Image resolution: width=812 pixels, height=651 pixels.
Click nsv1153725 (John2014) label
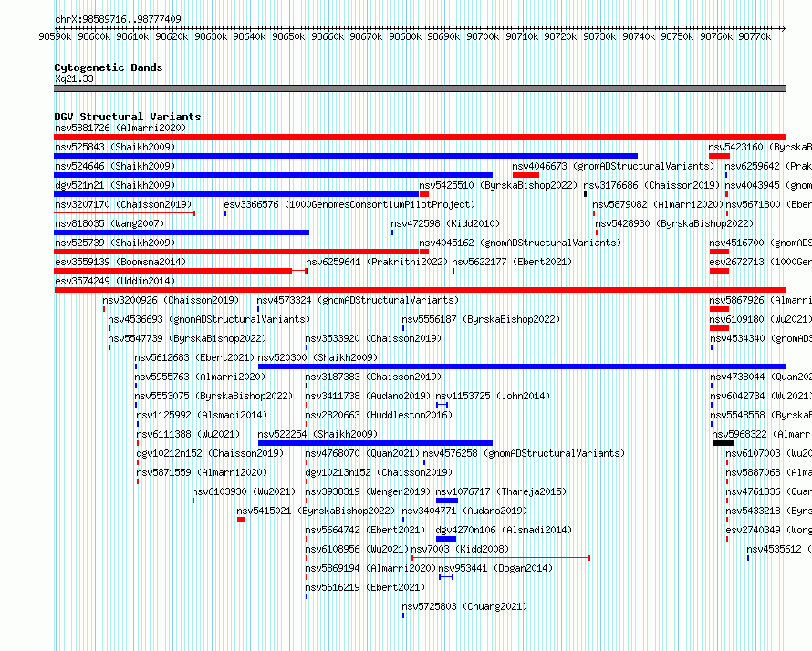click(493, 396)
